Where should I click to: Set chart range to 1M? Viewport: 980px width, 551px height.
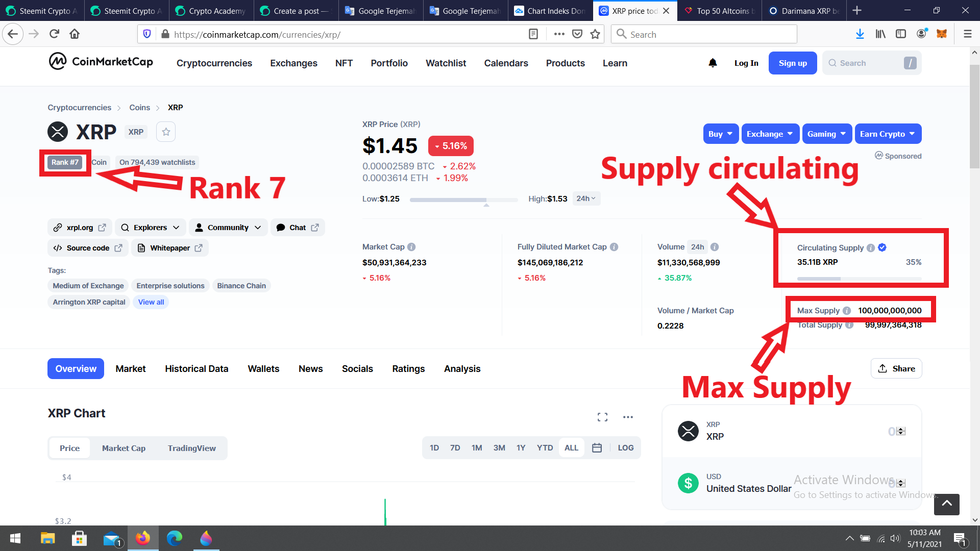[477, 448]
